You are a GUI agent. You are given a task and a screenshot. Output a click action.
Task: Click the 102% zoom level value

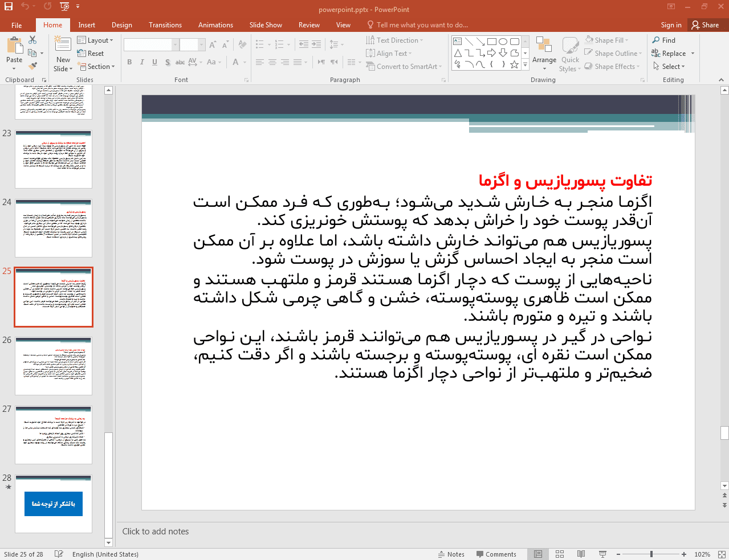click(x=702, y=554)
